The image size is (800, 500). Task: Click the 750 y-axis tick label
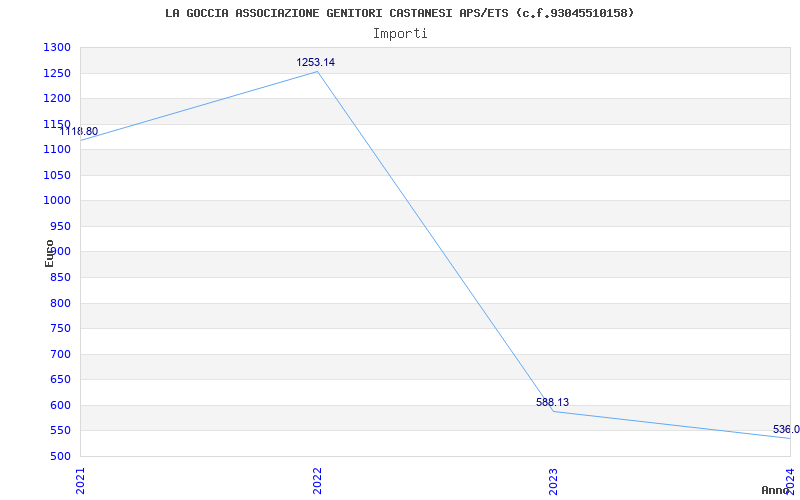[60, 329]
